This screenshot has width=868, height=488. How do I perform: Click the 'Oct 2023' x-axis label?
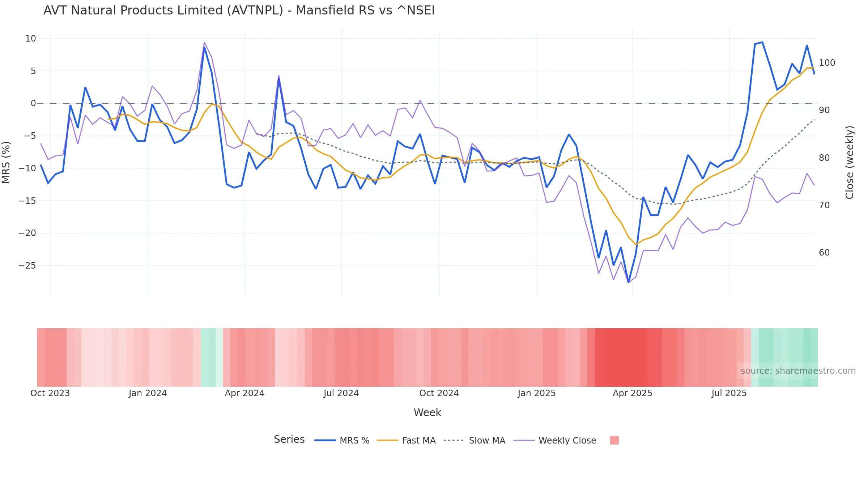click(50, 393)
